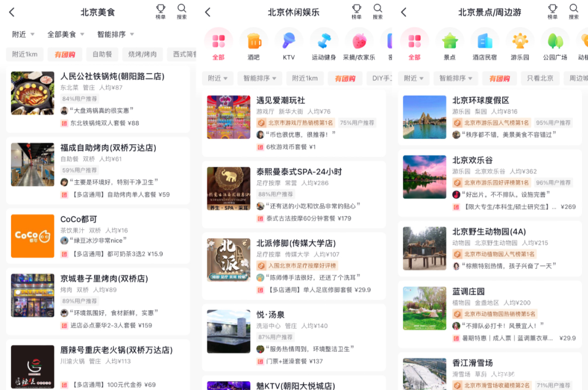Image resolution: width=588 pixels, height=390 pixels.
Task: Open 唇辣号重庆老火锅 logo thumbnail
Action: pos(33,367)
